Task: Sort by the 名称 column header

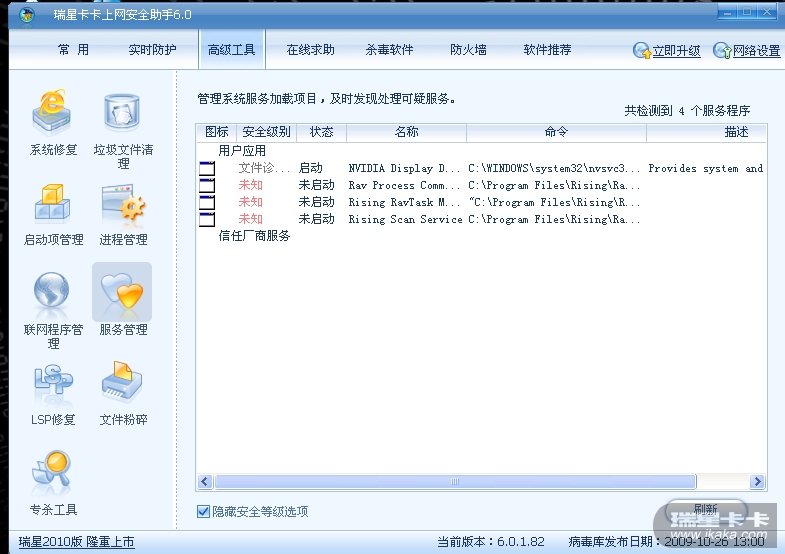Action: (406, 132)
